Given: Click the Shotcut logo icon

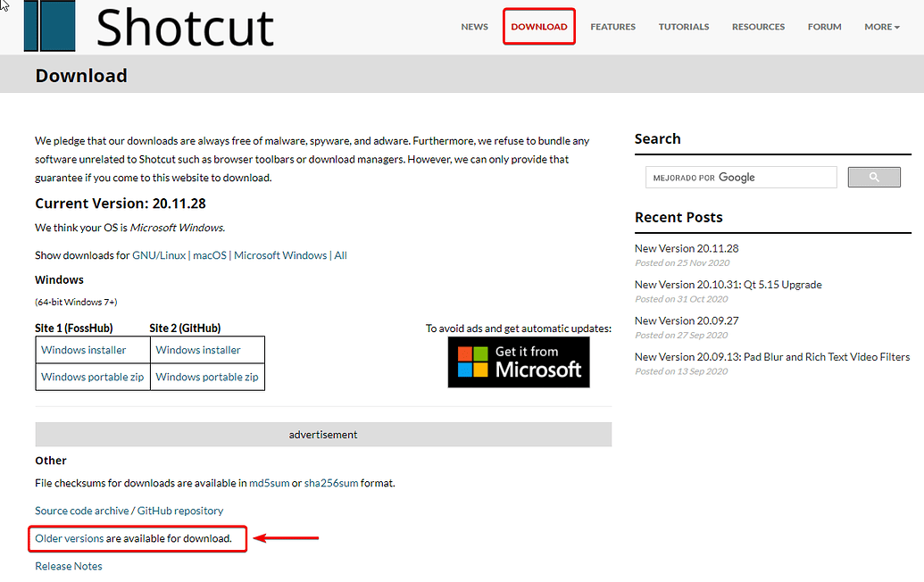Looking at the screenshot, I should point(49,26).
